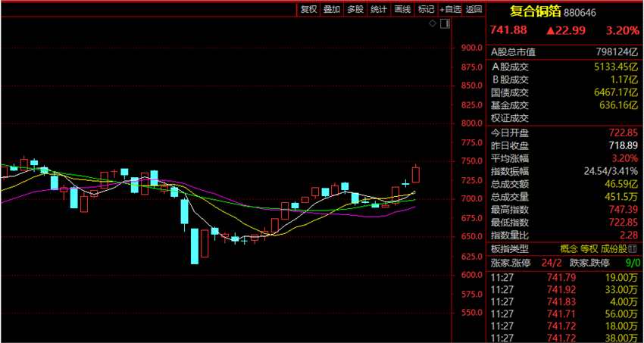
Task: Activate the 画线 draw-line tool
Action: click(402, 9)
